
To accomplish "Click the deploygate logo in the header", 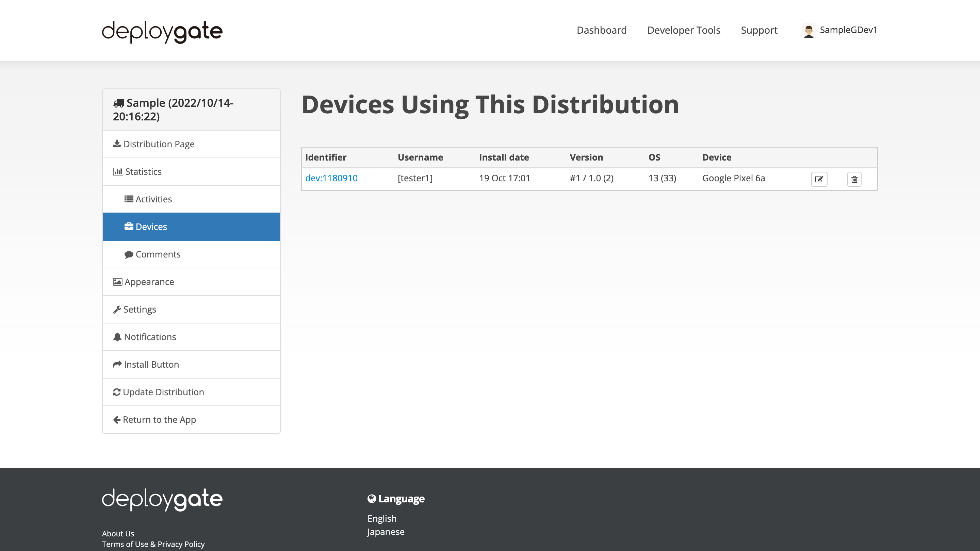I will [162, 32].
